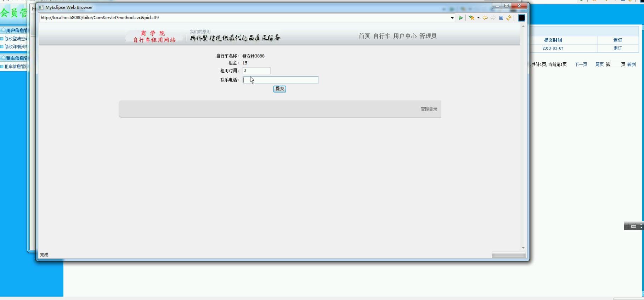
Task: Click 下一页 link in background window
Action: coord(581,64)
